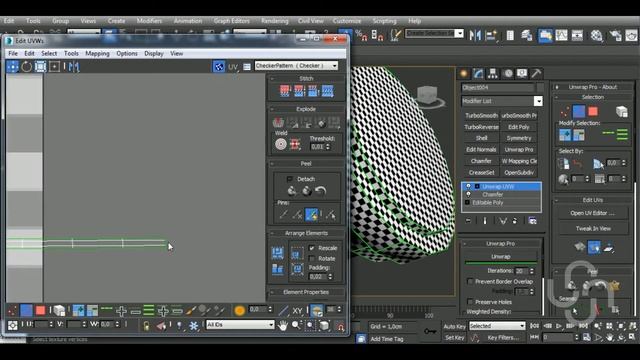Open the Options menu in Edit UVWs

[127, 53]
